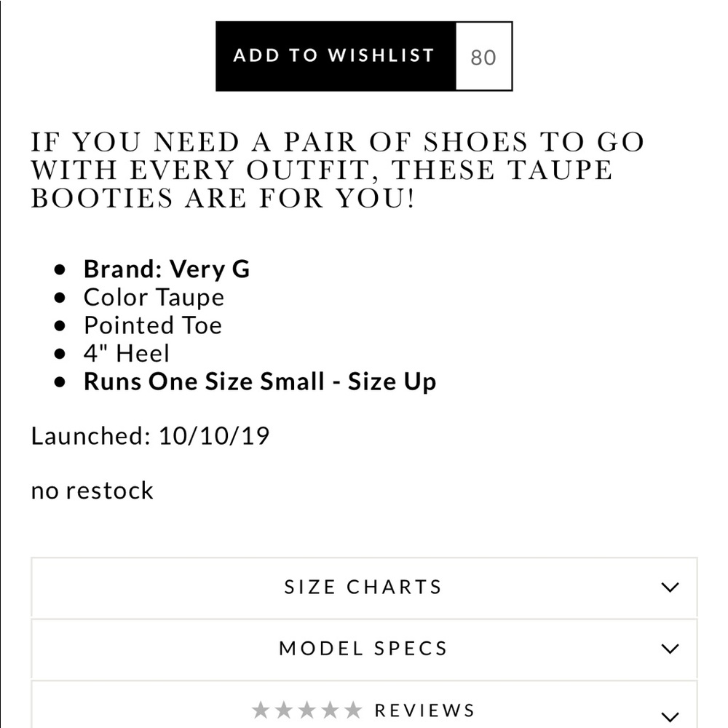Click the Launched date text
The height and width of the screenshot is (728, 728).
point(150,436)
